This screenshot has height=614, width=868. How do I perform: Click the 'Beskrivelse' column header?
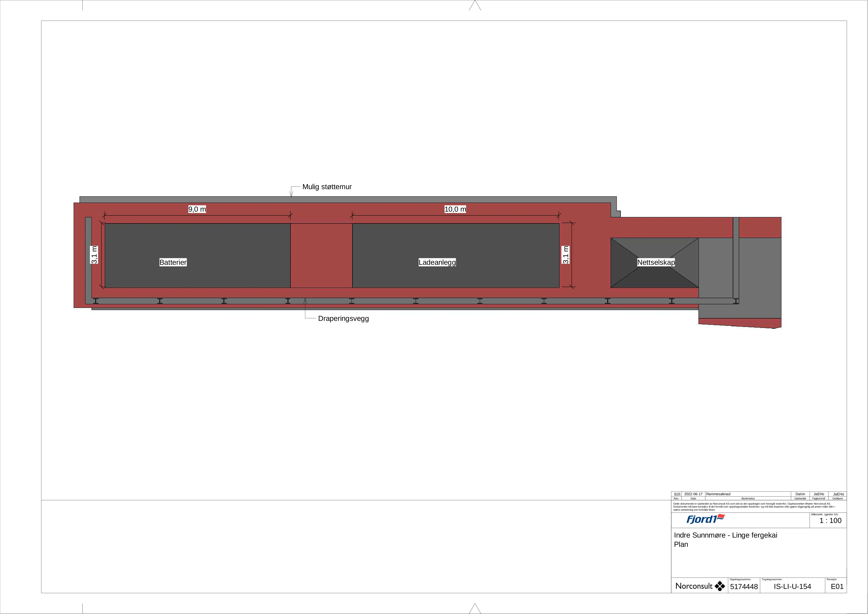coord(748,499)
